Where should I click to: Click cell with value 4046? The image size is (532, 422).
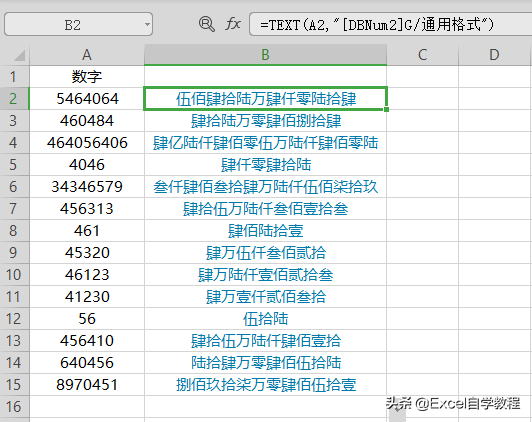coord(87,165)
